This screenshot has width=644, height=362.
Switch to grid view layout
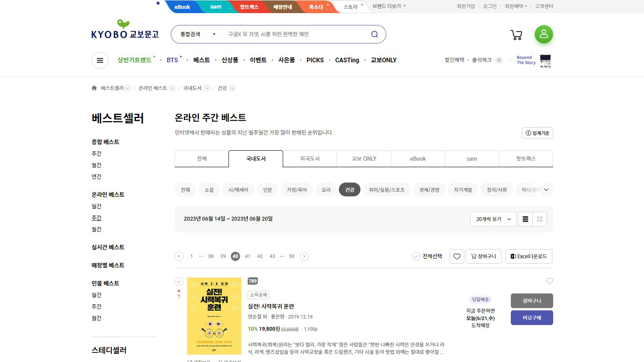coord(540,219)
